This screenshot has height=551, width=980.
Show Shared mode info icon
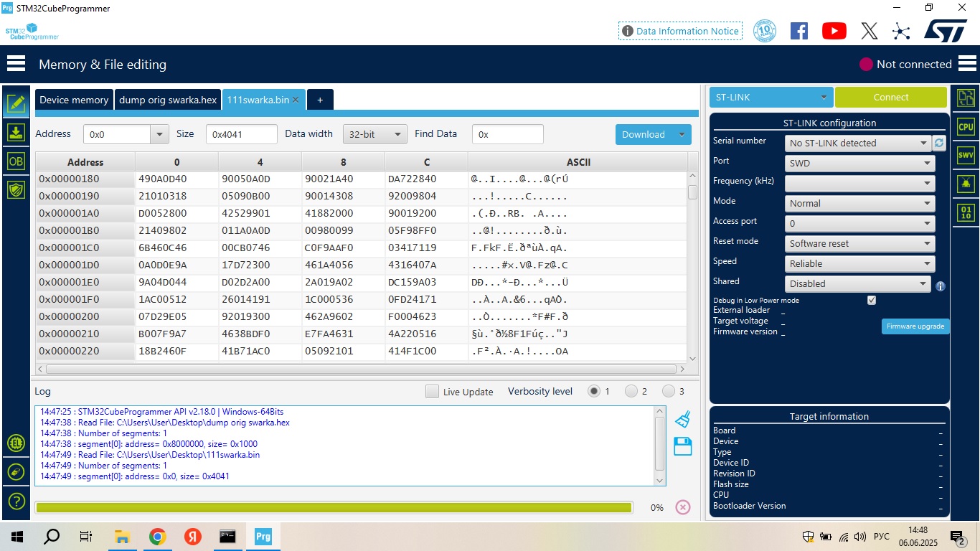click(x=941, y=286)
